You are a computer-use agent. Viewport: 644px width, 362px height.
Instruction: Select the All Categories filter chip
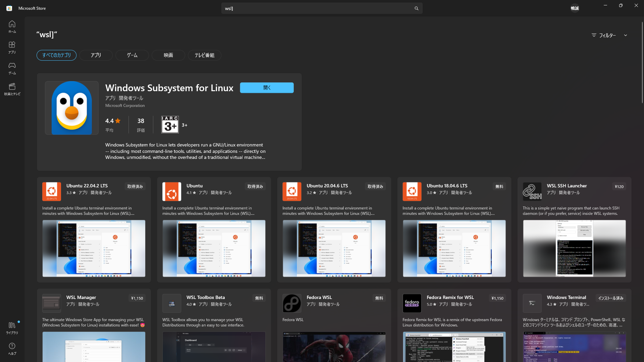click(56, 55)
